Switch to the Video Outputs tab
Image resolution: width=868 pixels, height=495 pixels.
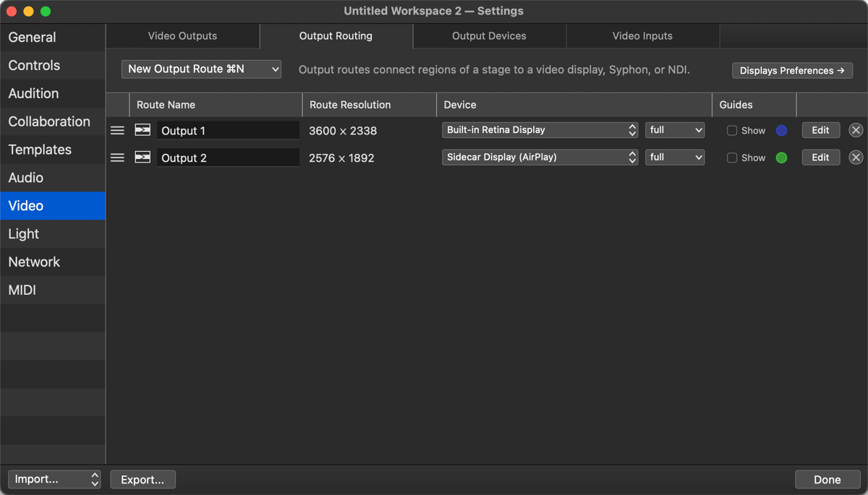point(182,35)
